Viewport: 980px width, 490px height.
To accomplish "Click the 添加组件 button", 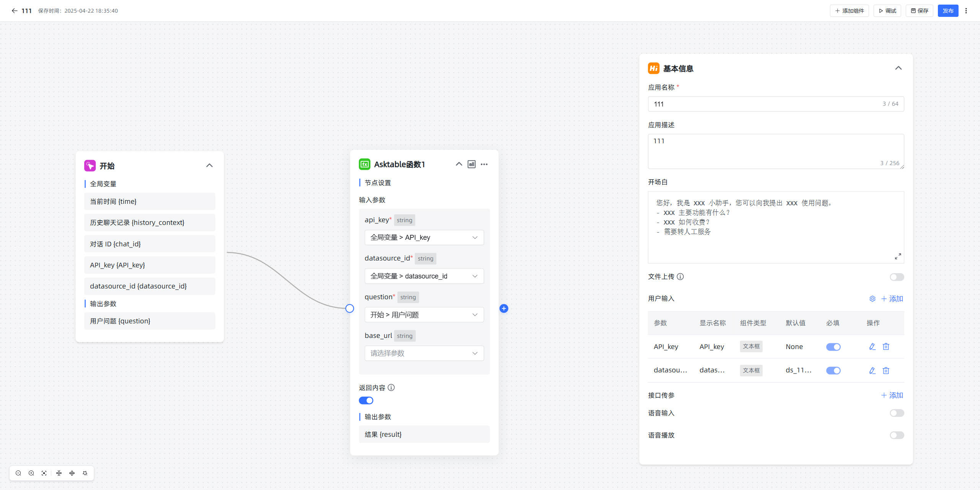I will (849, 11).
